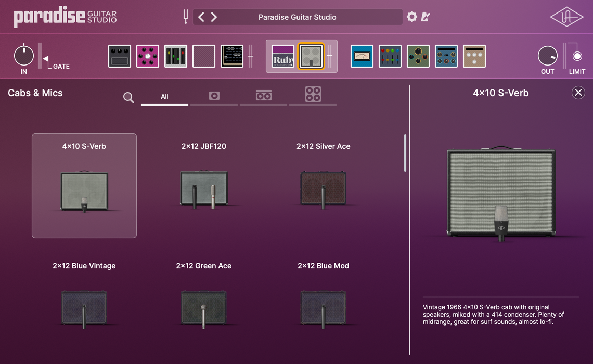The height and width of the screenshot is (364, 593).
Task: Open the search magnifier in Cabs & Mics
Action: pos(128,97)
